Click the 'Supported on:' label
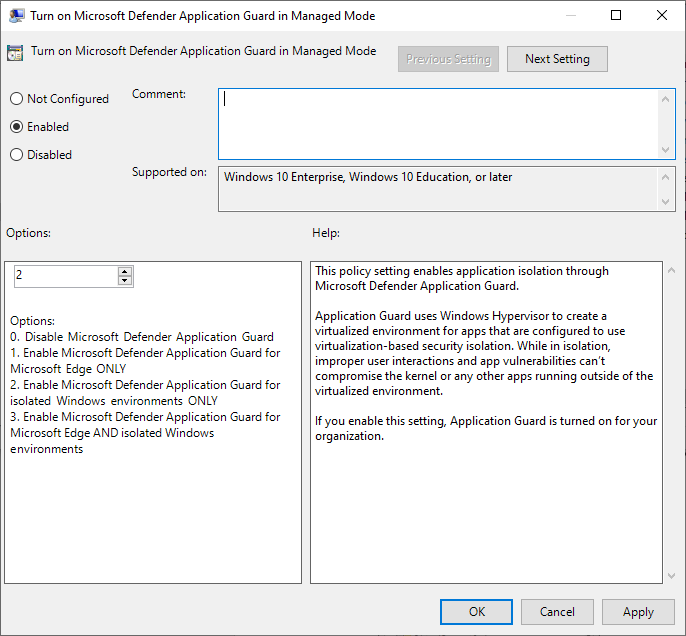 (x=169, y=172)
